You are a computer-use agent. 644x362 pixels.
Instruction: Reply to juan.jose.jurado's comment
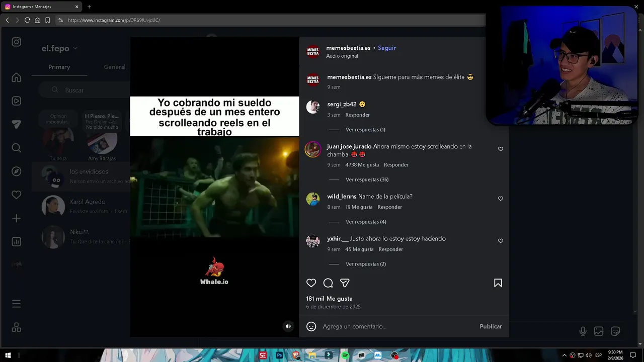(396, 165)
